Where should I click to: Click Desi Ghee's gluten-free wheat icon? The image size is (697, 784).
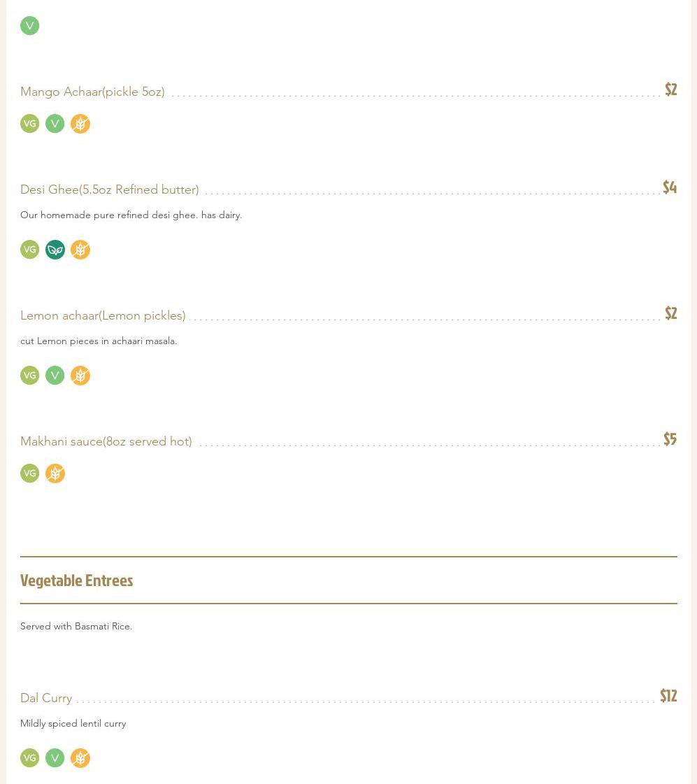point(80,250)
